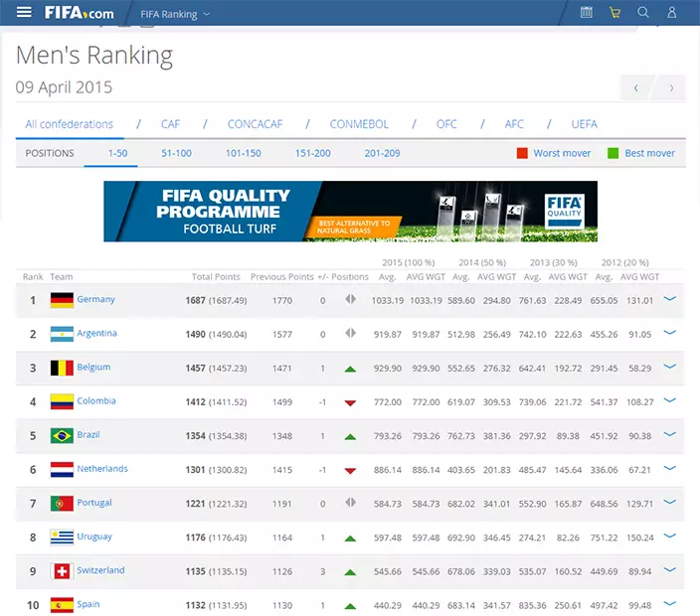
Task: Show positions 51-100
Action: (176, 153)
